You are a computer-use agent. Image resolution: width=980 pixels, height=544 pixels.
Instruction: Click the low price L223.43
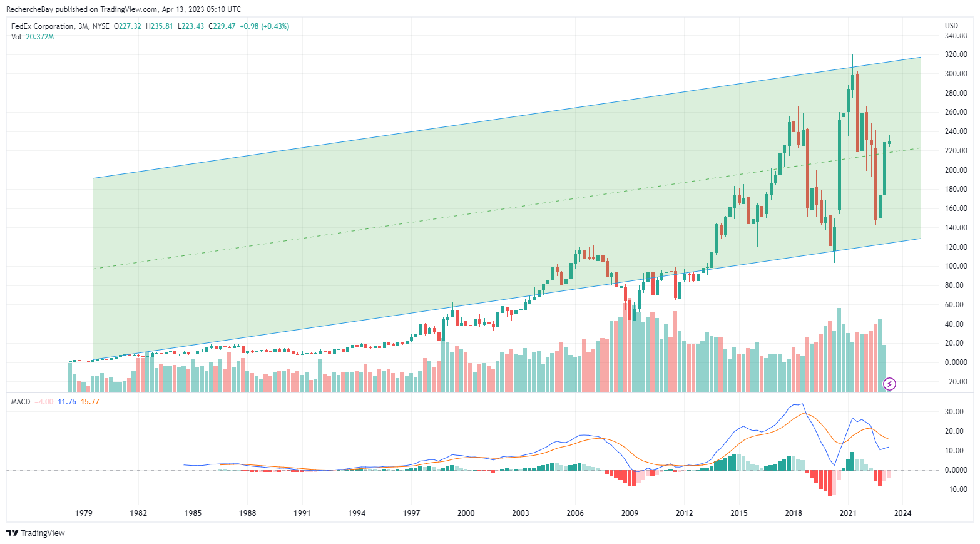click(x=191, y=26)
